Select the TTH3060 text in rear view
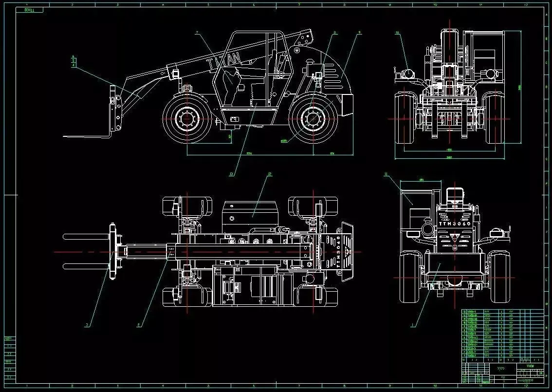Screen dimensions: 552x392 pos(455,224)
